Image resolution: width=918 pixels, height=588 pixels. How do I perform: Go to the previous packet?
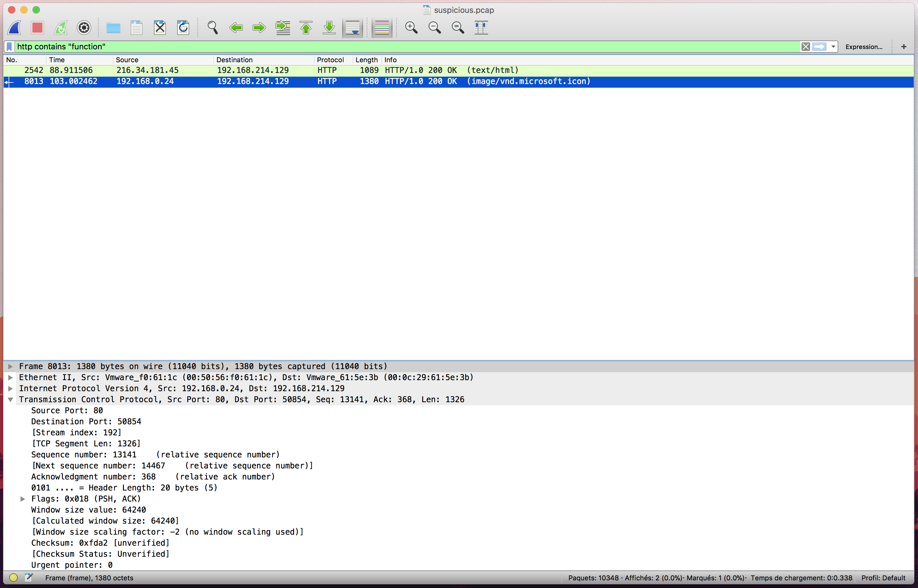236,28
